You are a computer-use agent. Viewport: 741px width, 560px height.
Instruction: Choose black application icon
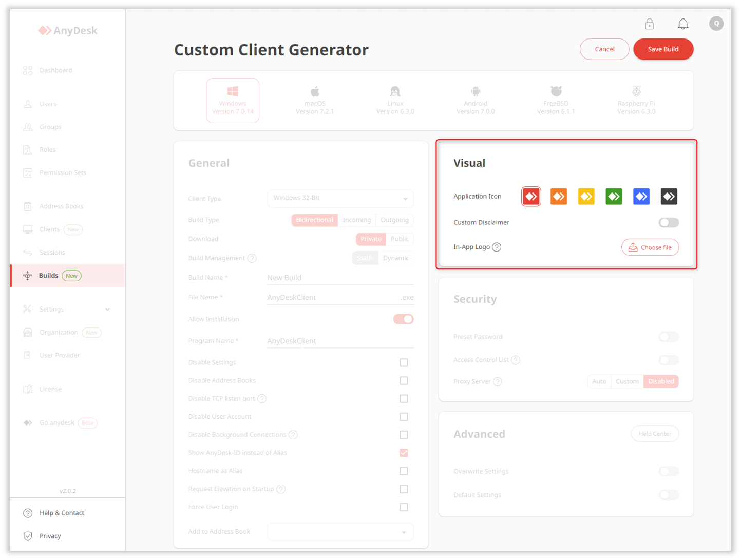point(669,196)
